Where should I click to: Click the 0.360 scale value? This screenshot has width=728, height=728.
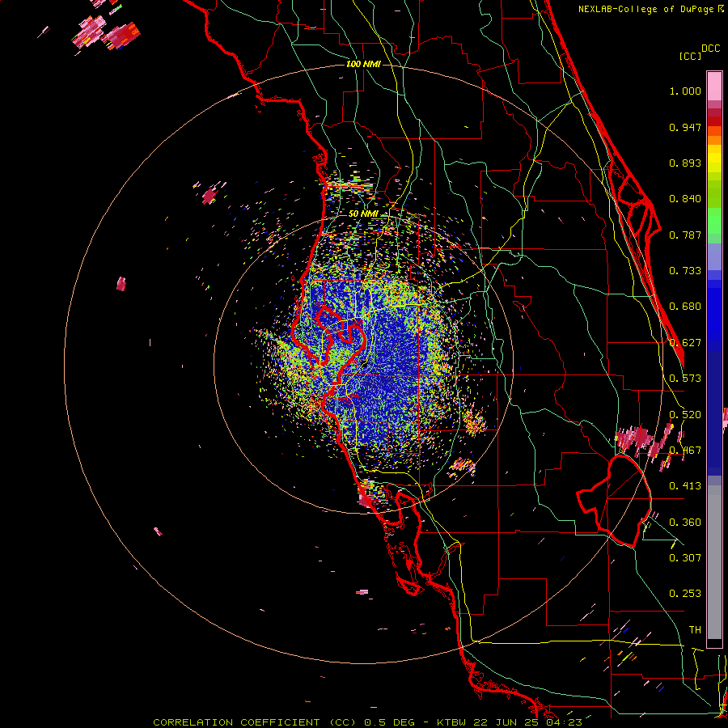click(685, 522)
